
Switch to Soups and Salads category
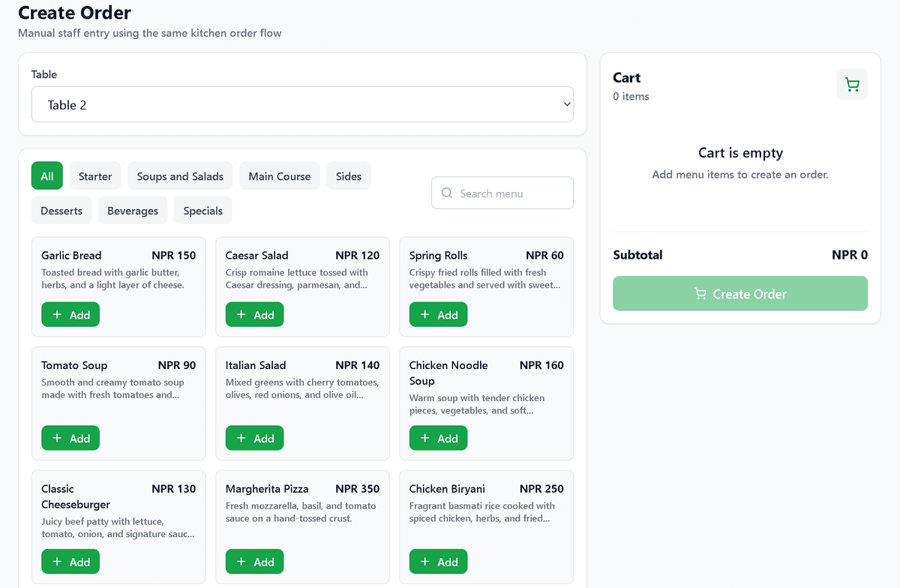tap(180, 176)
